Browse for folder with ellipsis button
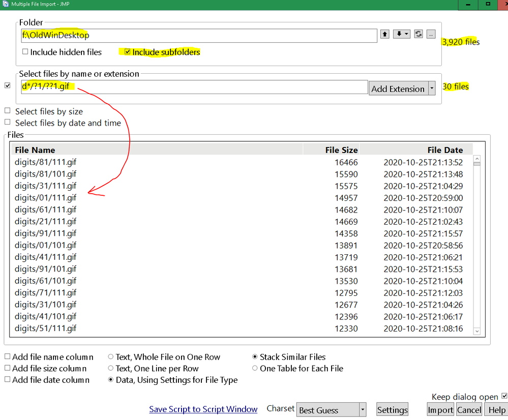 coord(431,34)
